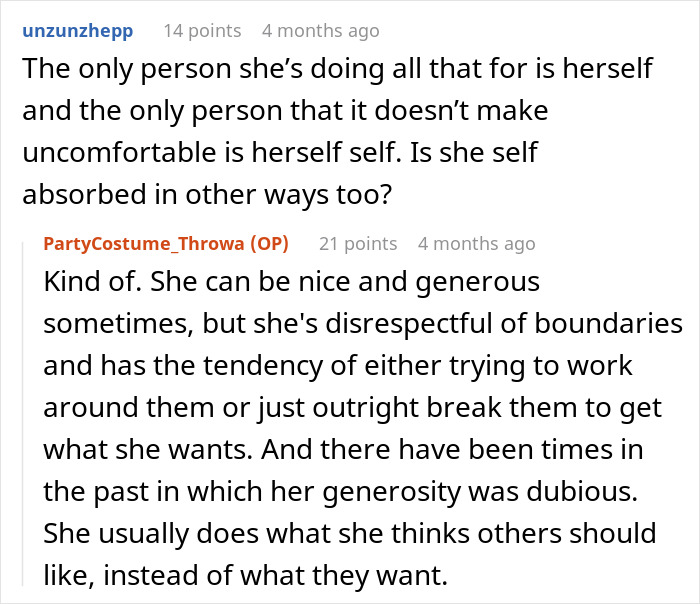The width and height of the screenshot is (700, 604).
Task: Open the PartyCostume_Throwa user profile
Action: pyautogui.click(x=145, y=244)
